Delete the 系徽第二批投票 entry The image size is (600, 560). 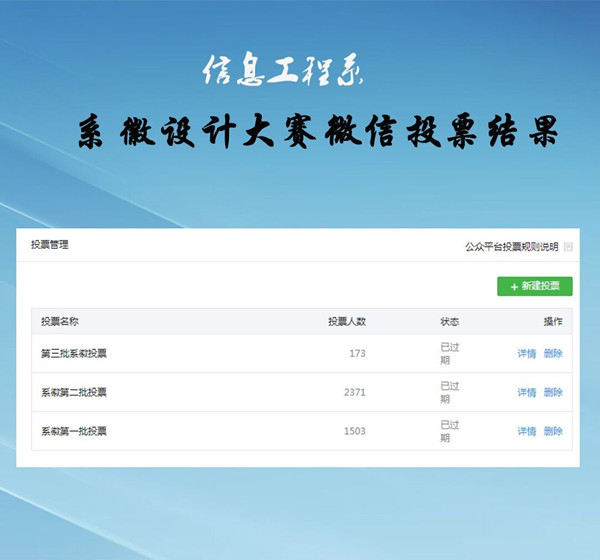(553, 392)
